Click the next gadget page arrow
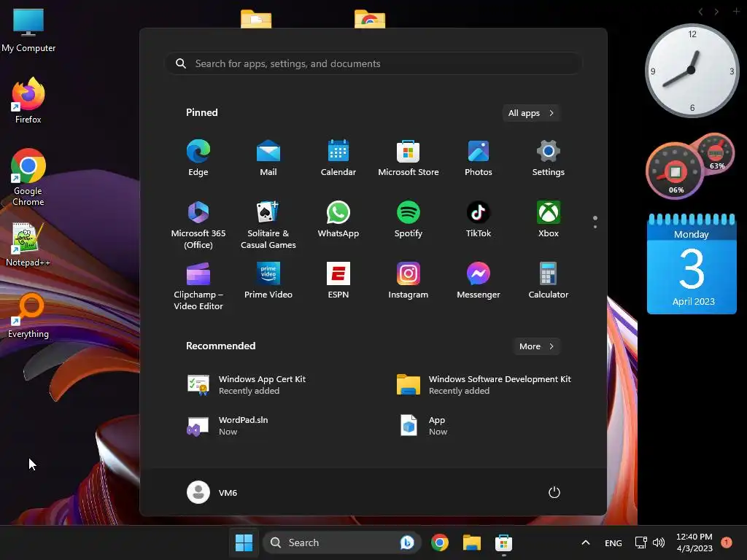 tap(716, 12)
